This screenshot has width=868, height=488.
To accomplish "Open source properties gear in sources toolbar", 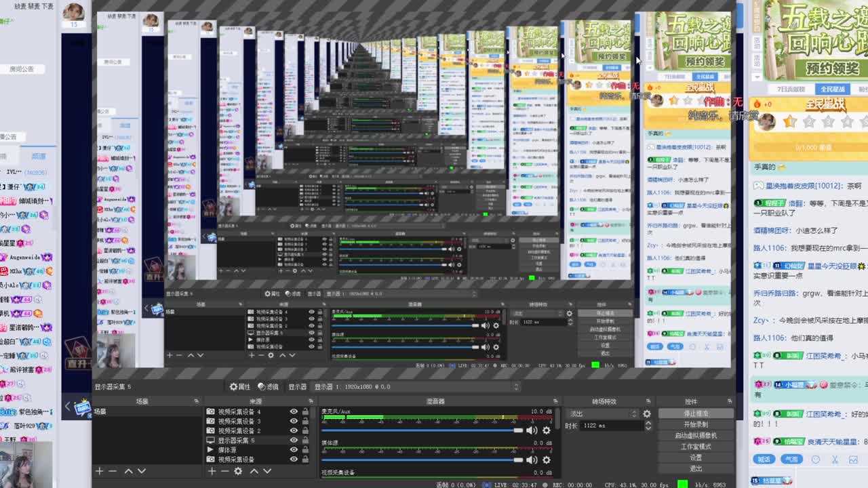I will (x=238, y=471).
